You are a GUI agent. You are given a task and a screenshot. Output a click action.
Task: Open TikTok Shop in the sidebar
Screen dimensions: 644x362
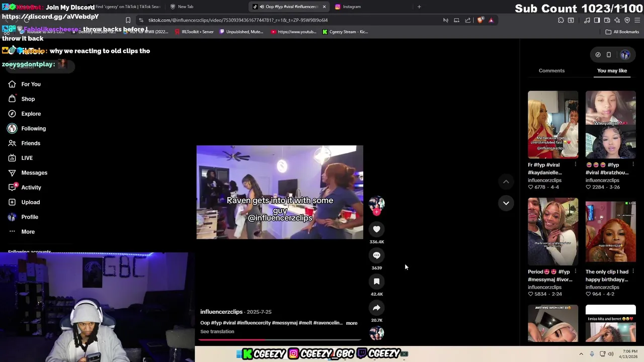coord(28,99)
